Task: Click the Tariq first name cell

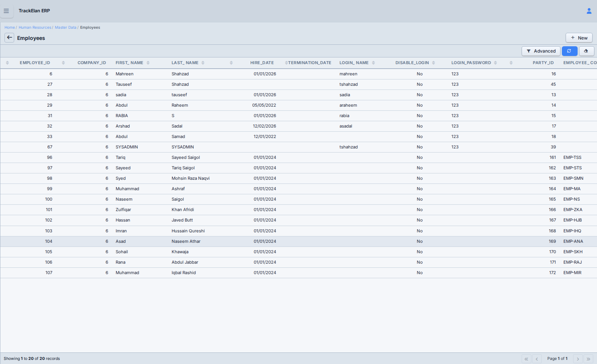Action: point(121,157)
